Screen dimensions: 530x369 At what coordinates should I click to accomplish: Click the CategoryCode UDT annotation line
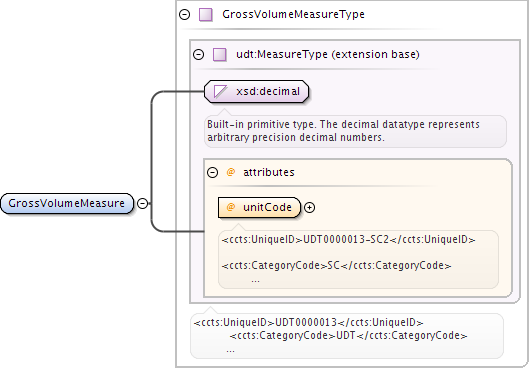tap(348, 336)
